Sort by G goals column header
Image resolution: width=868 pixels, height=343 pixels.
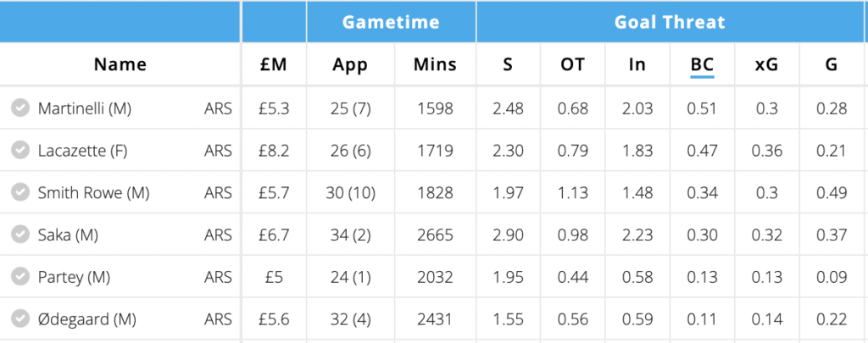coord(831,64)
